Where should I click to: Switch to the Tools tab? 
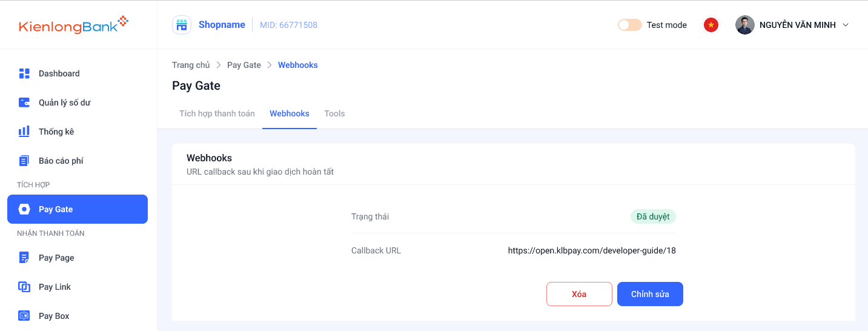[x=334, y=113]
